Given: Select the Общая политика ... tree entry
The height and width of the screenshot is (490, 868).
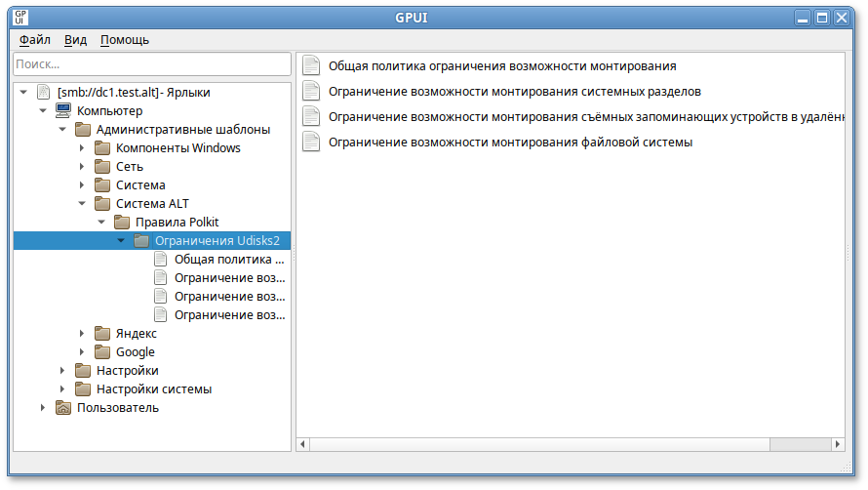Looking at the screenshot, I should click(x=229, y=260).
